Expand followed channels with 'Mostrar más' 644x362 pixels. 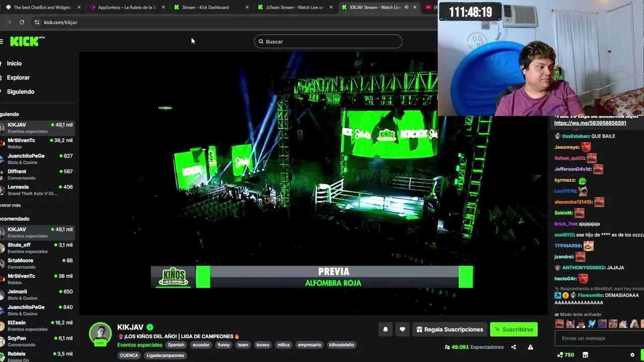click(10, 205)
